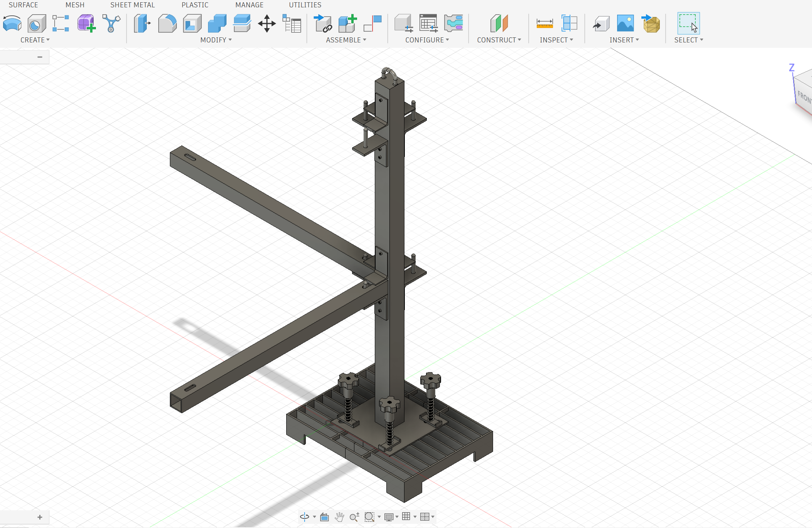Select the Midplane construct tool
The width and height of the screenshot is (812, 528).
[499, 24]
